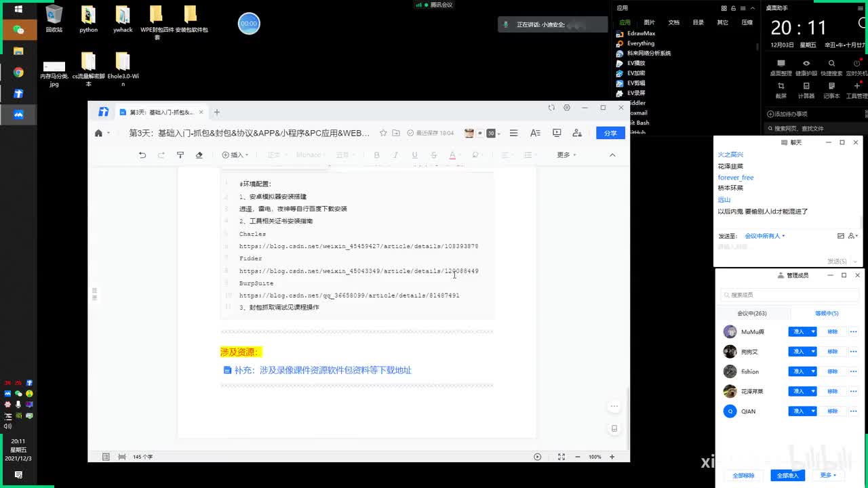This screenshot has width=868, height=488.
Task: Expand the 发送(S) options arrow
Action: (x=854, y=261)
